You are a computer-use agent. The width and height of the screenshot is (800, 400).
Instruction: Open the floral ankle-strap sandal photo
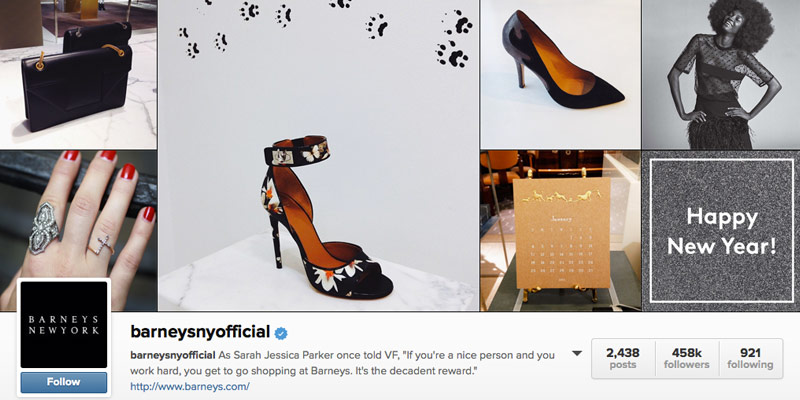[x=318, y=155]
